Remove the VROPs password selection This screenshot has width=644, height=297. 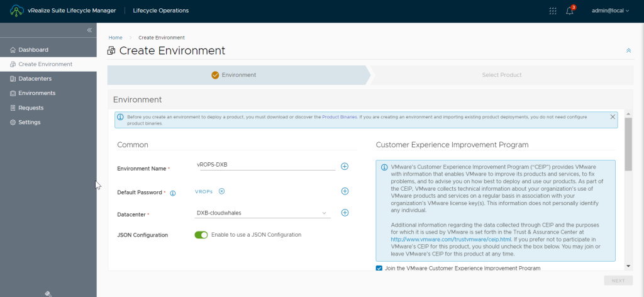[221, 191]
